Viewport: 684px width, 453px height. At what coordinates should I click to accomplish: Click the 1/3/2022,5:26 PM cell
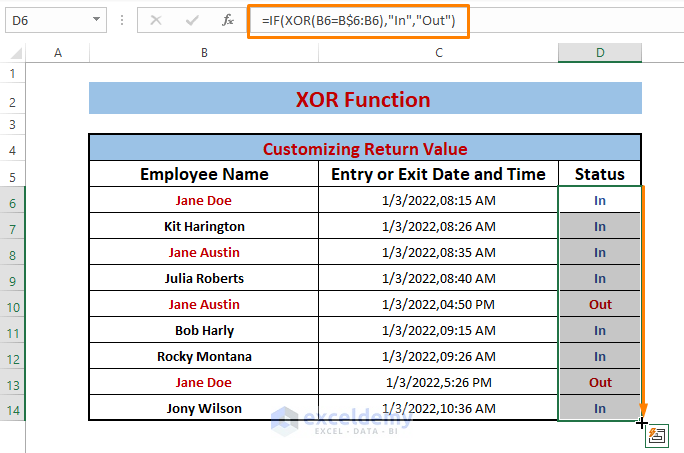tap(438, 382)
